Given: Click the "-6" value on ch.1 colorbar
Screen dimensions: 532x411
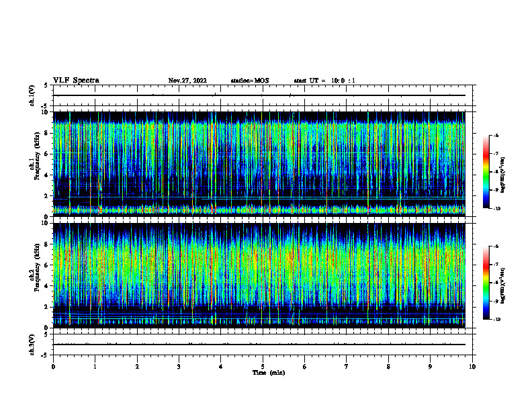Looking at the screenshot, I should click(x=495, y=135).
